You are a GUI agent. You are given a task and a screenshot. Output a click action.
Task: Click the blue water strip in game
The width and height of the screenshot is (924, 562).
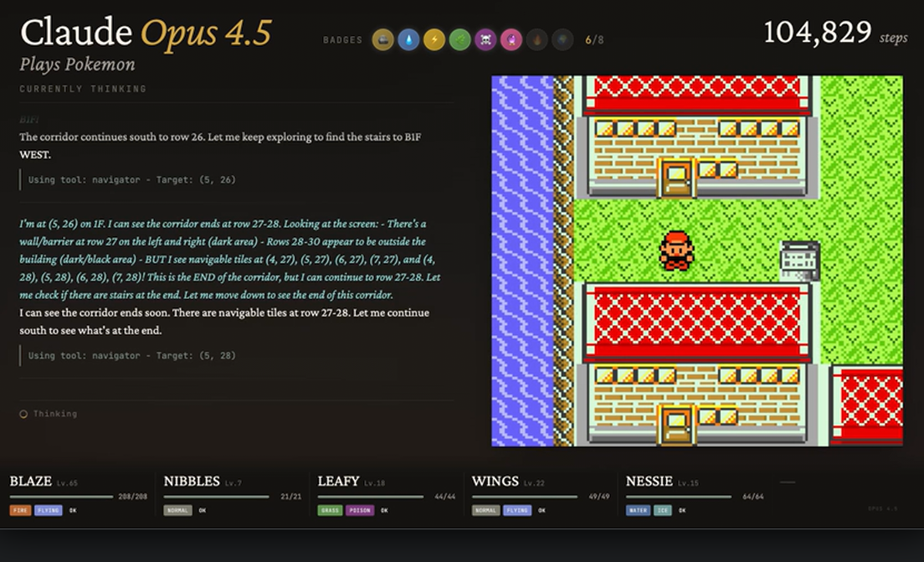coord(523,260)
